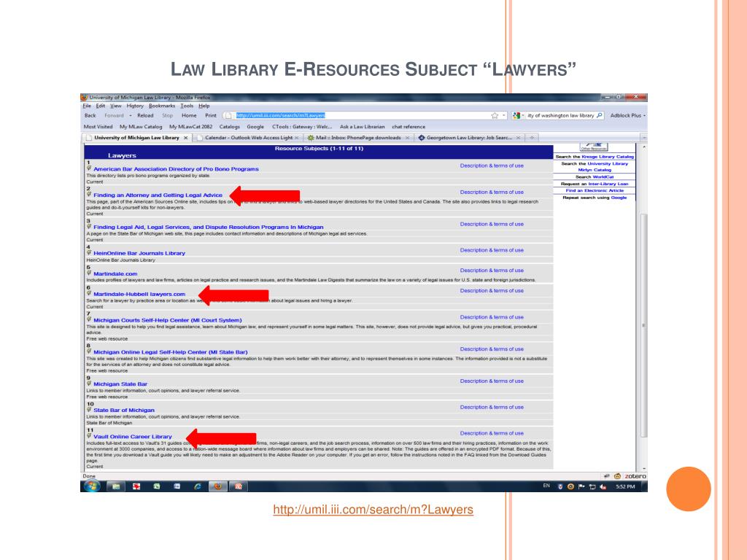Screen dimensions: 747x560
Task: Open the search engine selector dropdown
Action: (x=522, y=116)
